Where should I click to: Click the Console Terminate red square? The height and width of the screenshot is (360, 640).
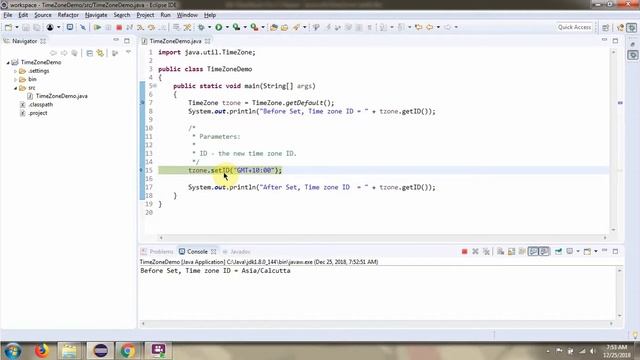[464, 251]
